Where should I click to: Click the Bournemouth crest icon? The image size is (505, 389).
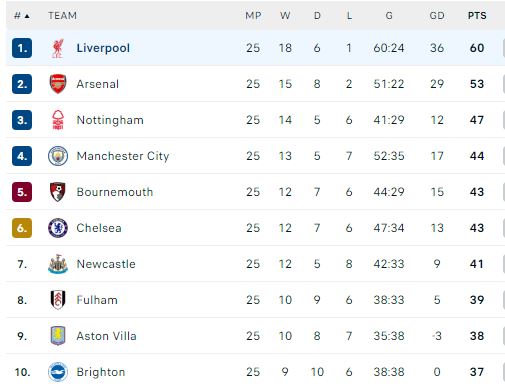click(x=58, y=192)
